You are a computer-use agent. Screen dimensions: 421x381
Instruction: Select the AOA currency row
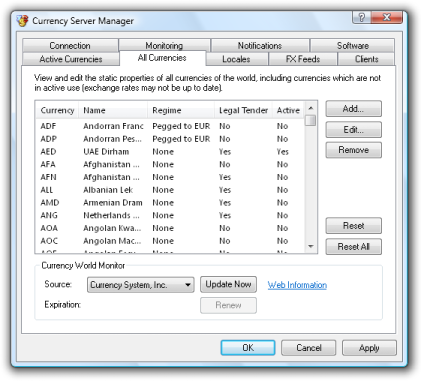(170, 228)
